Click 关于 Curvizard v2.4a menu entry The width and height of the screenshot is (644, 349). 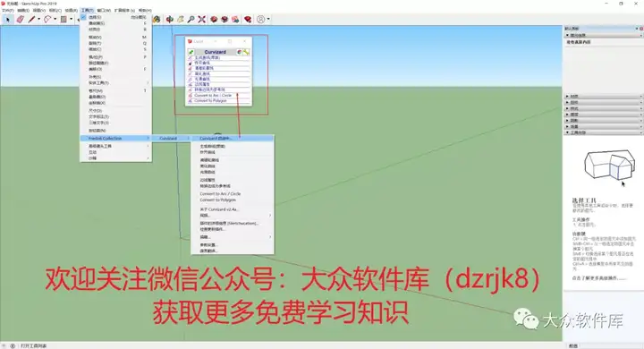point(233,209)
